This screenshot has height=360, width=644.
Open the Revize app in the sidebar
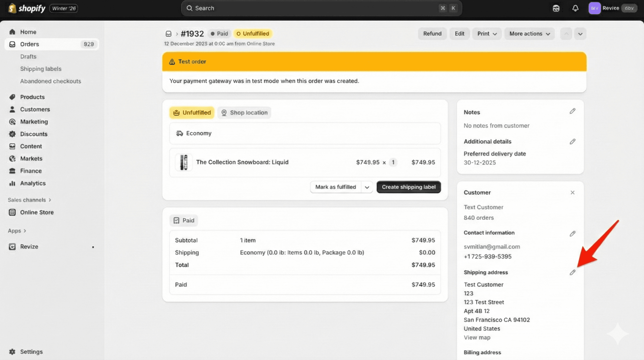pos(29,247)
